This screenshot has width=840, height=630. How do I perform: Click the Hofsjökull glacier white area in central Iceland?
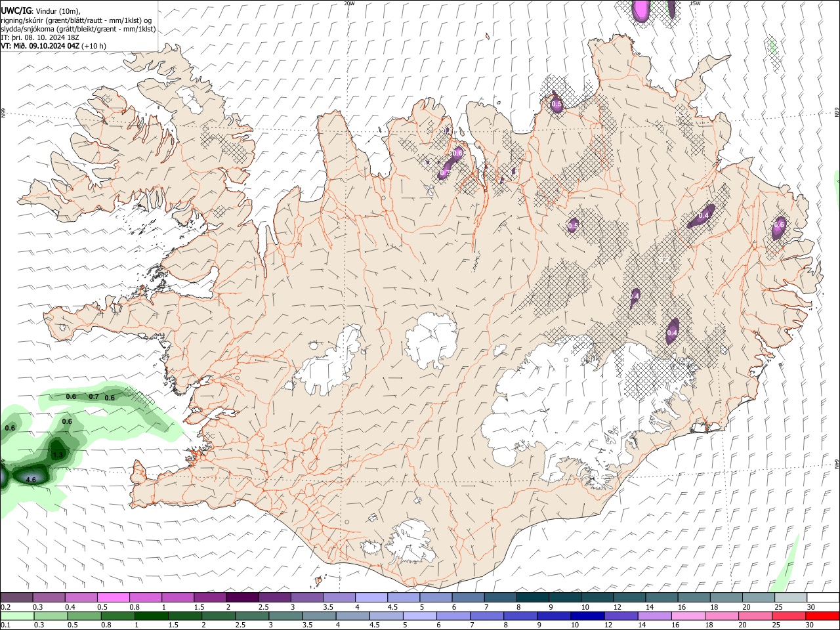(x=431, y=340)
